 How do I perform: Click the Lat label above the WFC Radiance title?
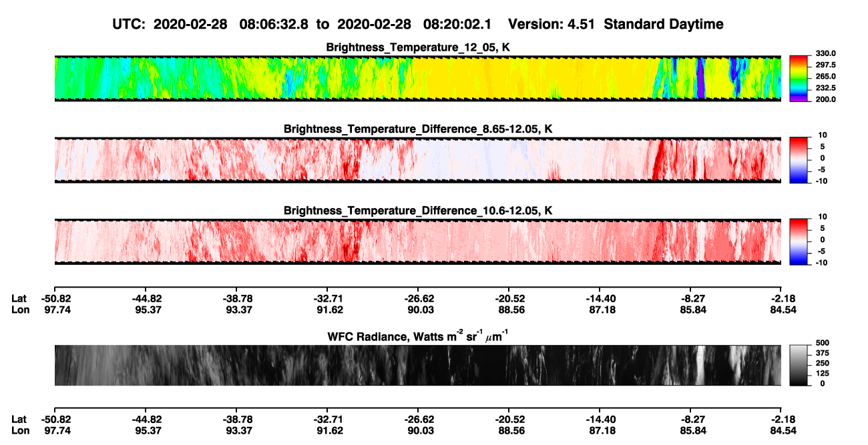tap(19, 299)
